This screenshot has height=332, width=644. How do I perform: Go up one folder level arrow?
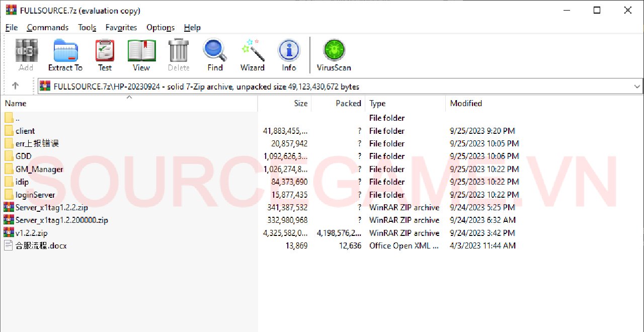15,86
